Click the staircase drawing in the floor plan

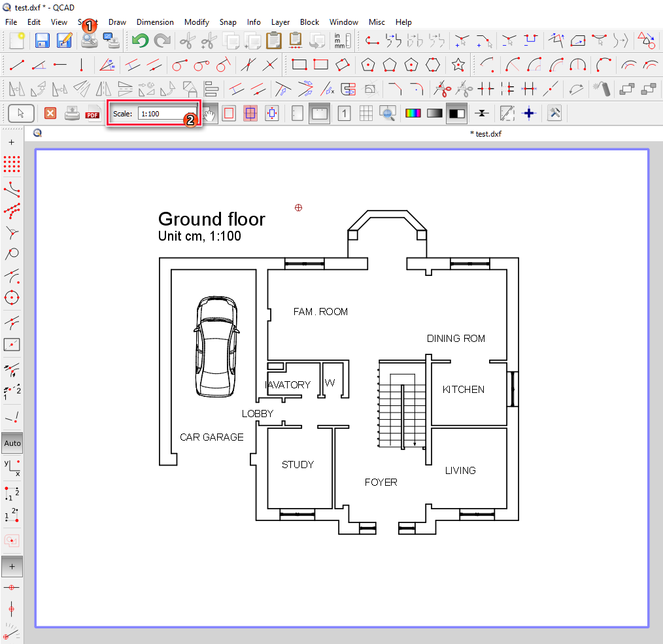[x=402, y=405]
